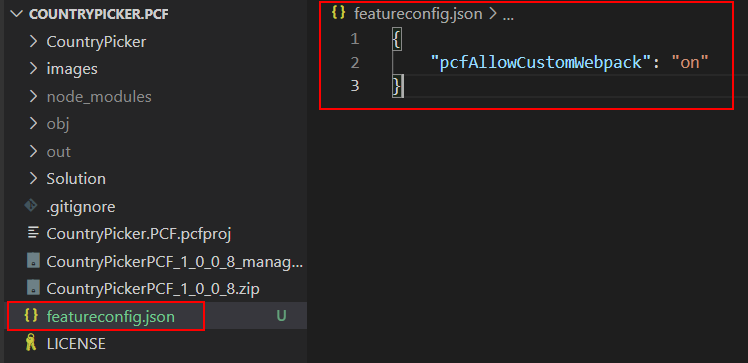
Task: Click the CountryPickerPCF_1_0_0_8.zip file icon
Action: 33,288
